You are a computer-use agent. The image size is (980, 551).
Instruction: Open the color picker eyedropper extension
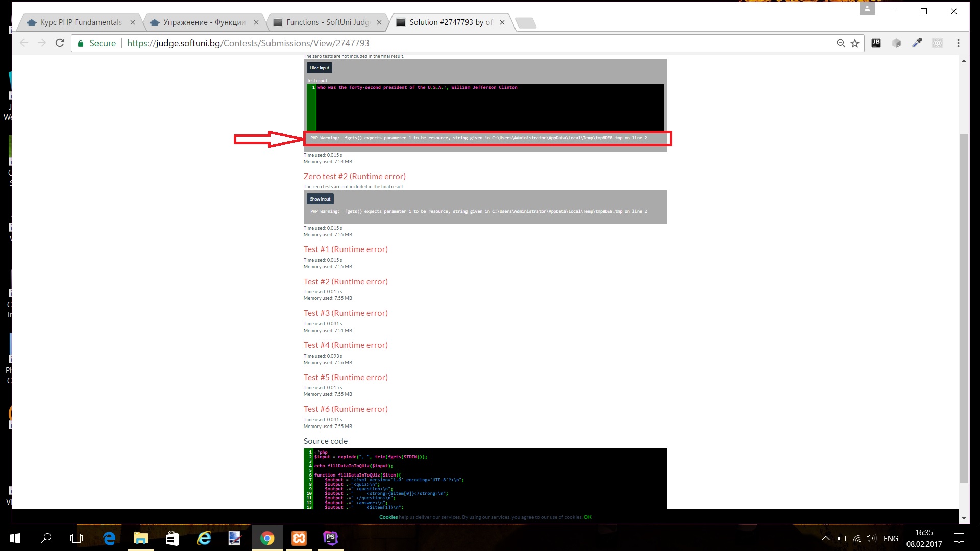[917, 43]
